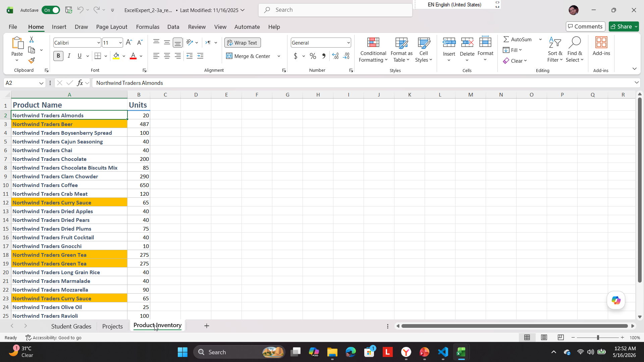The image size is (644, 362).
Task: Click the Cut scissors icon
Action: point(32,40)
